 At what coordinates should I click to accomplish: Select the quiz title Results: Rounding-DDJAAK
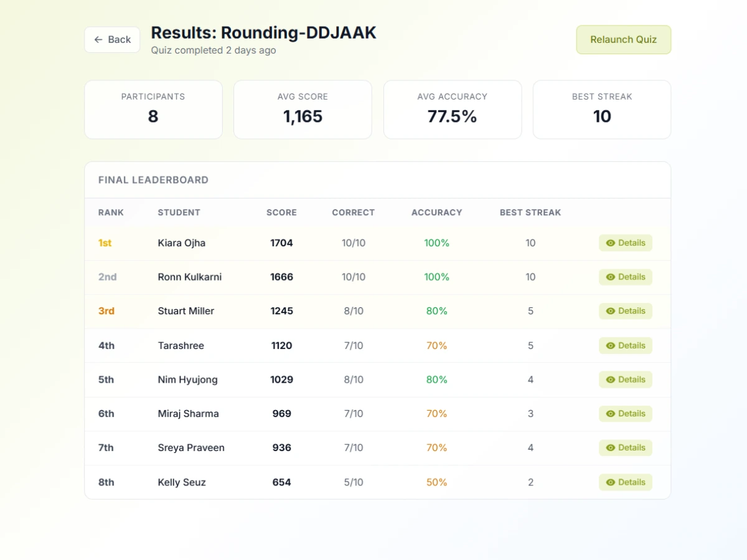click(x=262, y=32)
